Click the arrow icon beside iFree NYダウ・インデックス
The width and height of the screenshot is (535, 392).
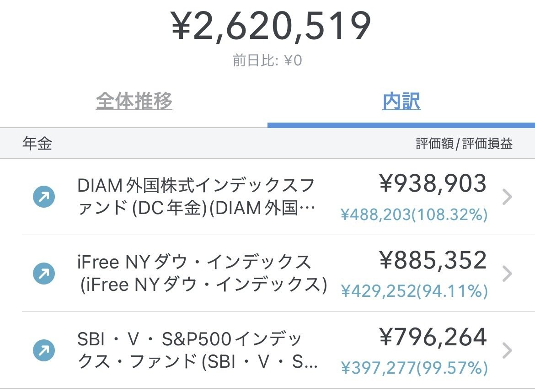[x=44, y=273]
